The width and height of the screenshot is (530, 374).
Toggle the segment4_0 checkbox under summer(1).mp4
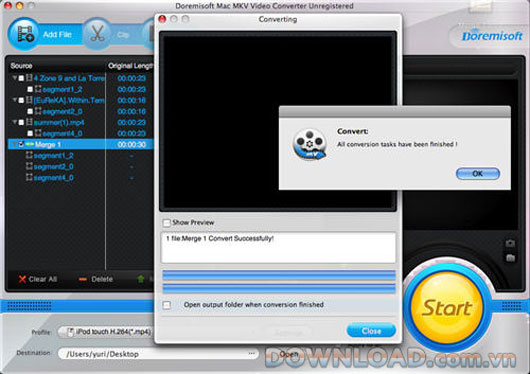tap(30, 133)
